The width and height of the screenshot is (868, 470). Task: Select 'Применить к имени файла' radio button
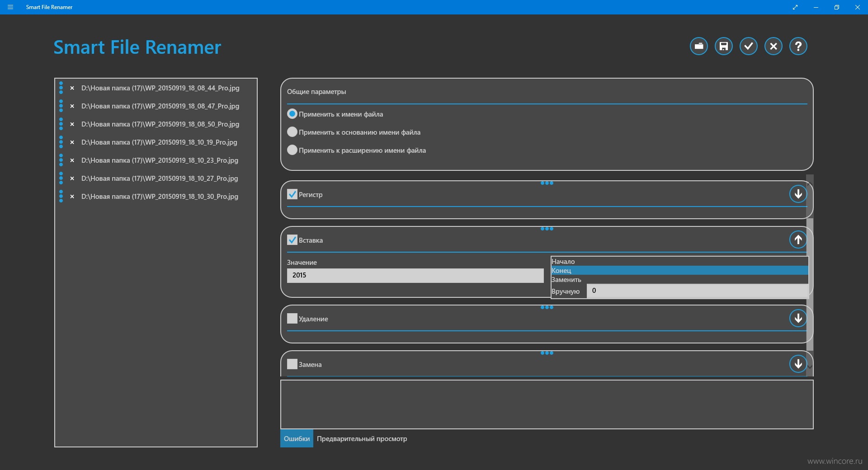[x=292, y=114]
